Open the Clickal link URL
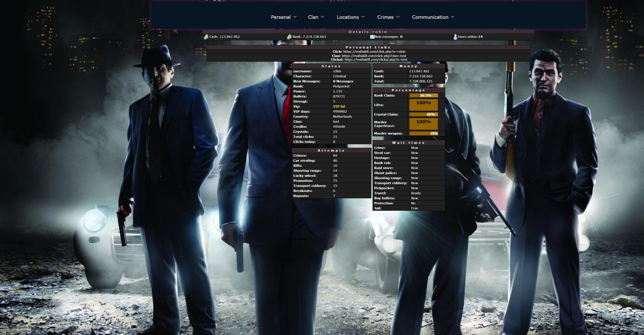Image resolution: width=644 pixels, height=335 pixels. [x=376, y=60]
